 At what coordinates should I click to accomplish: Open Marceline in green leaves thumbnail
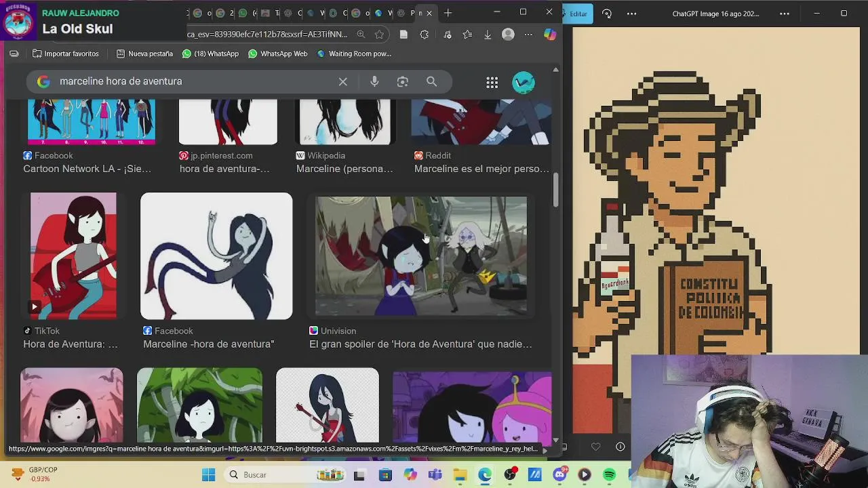[x=199, y=405]
